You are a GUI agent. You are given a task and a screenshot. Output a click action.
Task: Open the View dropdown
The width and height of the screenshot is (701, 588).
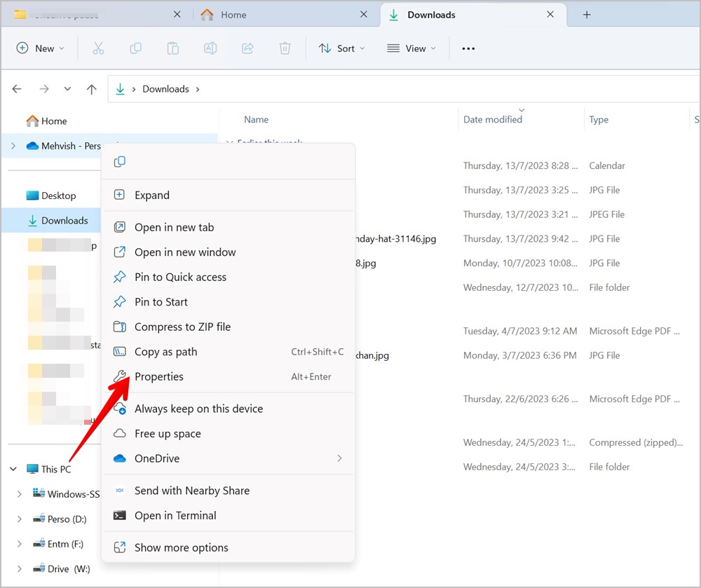[x=411, y=48]
